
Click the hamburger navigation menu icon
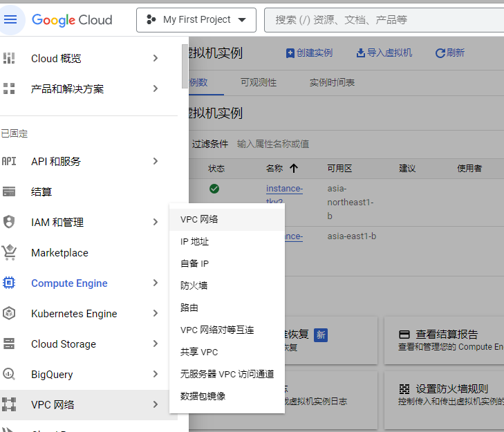point(11,19)
